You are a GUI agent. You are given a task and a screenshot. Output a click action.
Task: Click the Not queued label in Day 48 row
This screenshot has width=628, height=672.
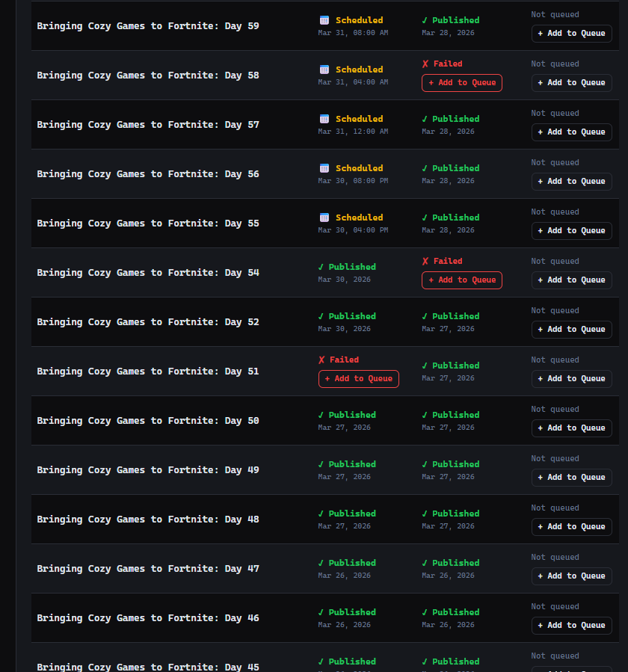pos(555,508)
